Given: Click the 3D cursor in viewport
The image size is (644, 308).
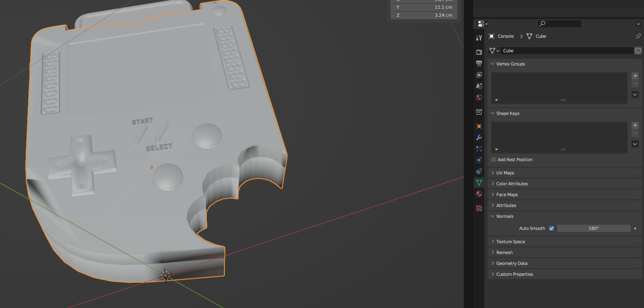Looking at the screenshot, I should [166, 275].
